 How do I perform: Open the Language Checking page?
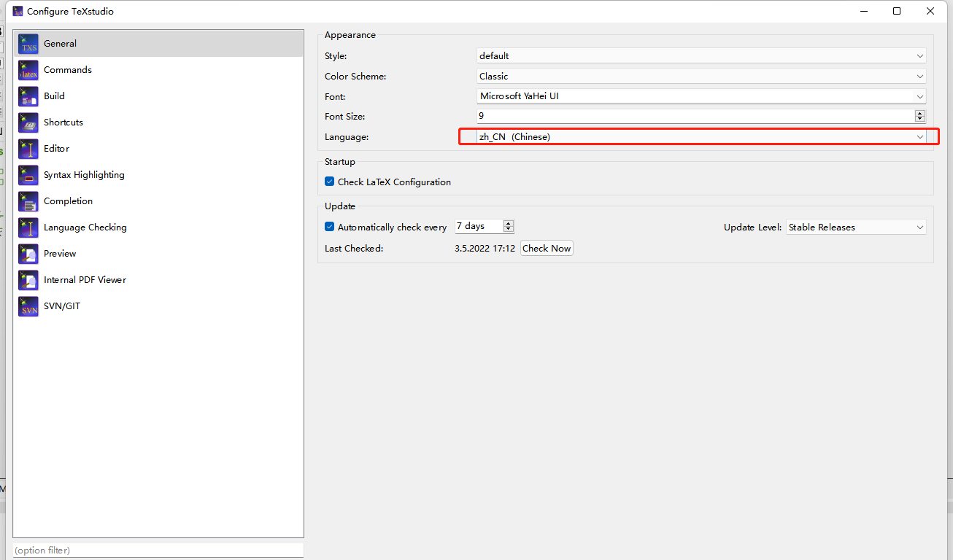pos(158,227)
